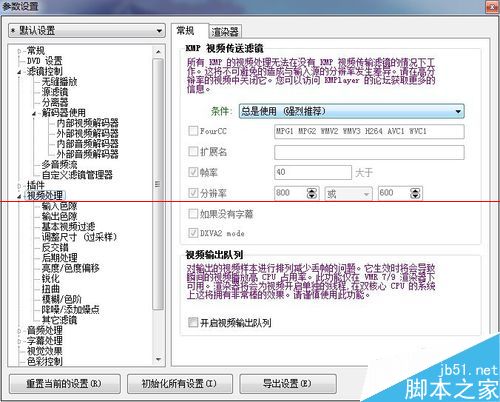This screenshot has height=402, width=500.
Task: Open the 或 operator dropdown
Action: 348,193
